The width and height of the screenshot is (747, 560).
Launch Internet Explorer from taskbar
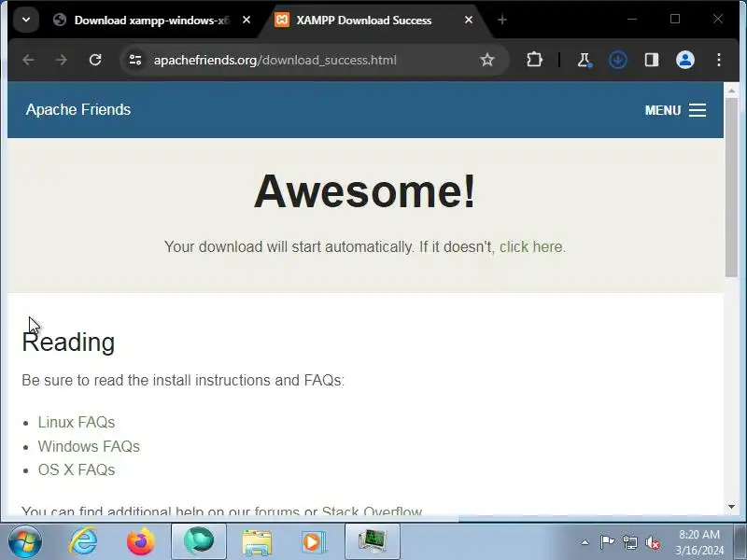[x=83, y=541]
